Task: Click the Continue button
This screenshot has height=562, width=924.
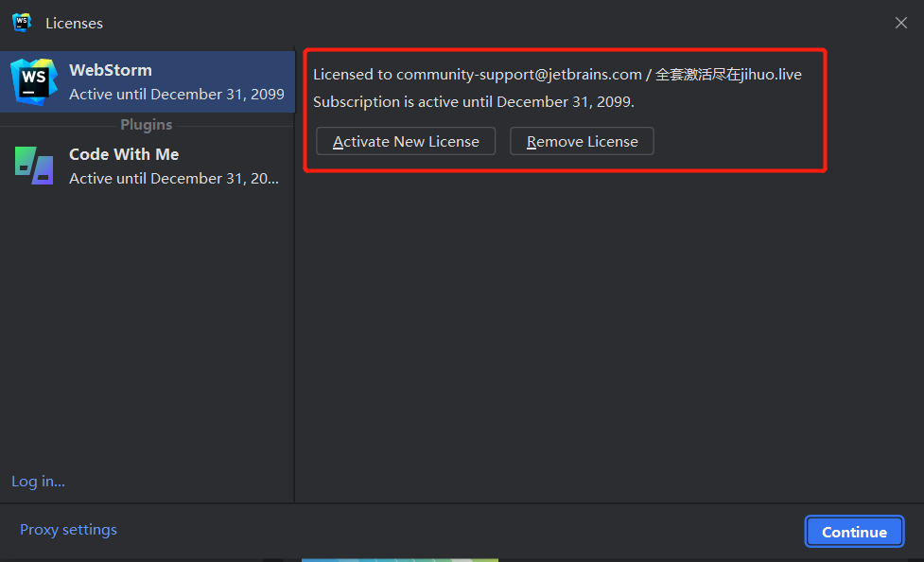Action: pyautogui.click(x=854, y=532)
